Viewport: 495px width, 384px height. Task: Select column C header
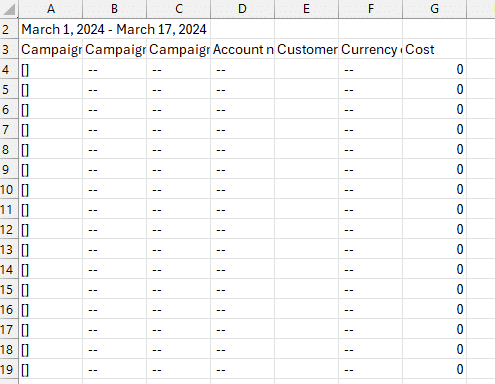click(178, 9)
